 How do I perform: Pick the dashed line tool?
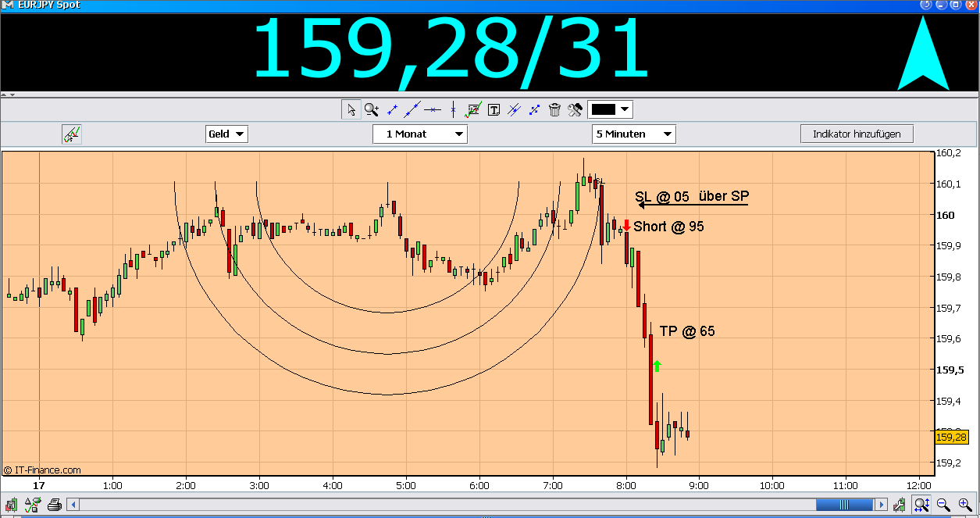[x=535, y=110]
